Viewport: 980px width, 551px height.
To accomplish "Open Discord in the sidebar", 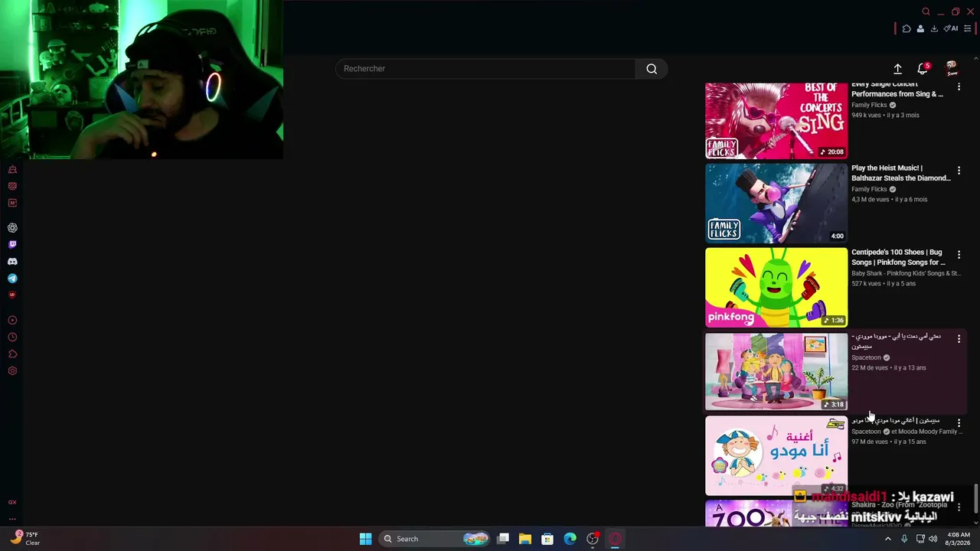I will 12,262.
